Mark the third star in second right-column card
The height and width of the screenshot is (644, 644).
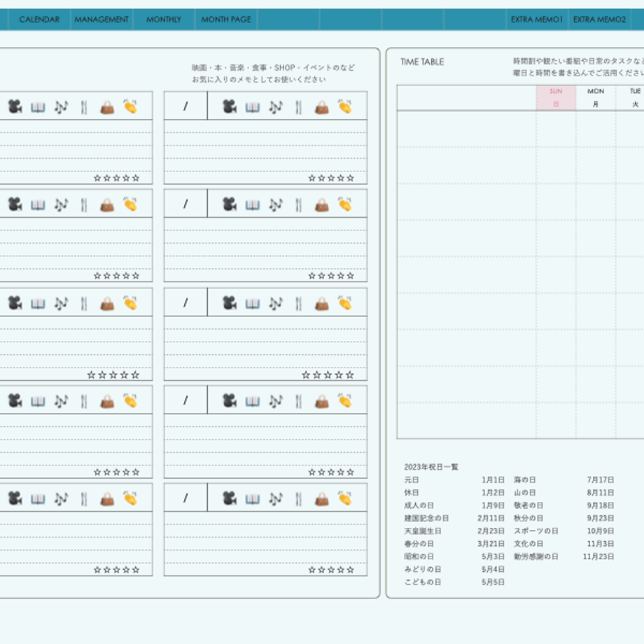[331, 276]
